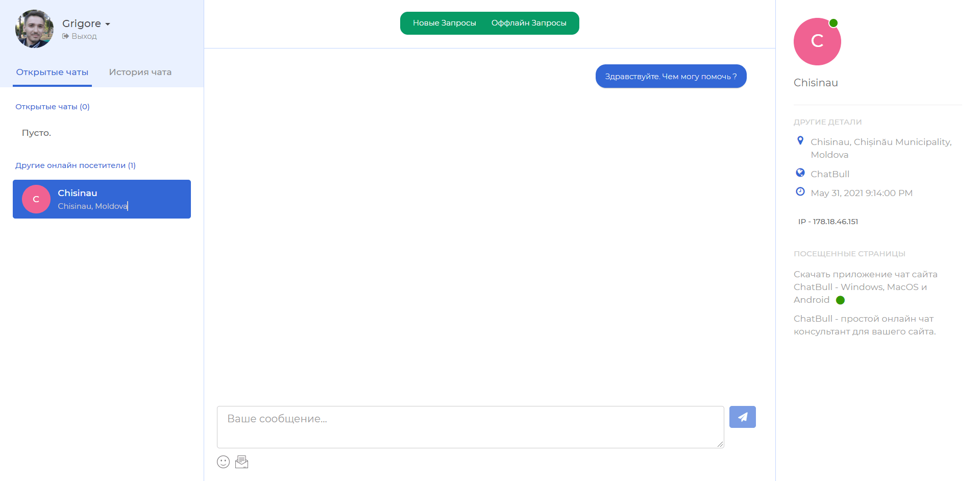Click the ДРУГИЕ ДЕТАЛИ section heading

coord(827,122)
